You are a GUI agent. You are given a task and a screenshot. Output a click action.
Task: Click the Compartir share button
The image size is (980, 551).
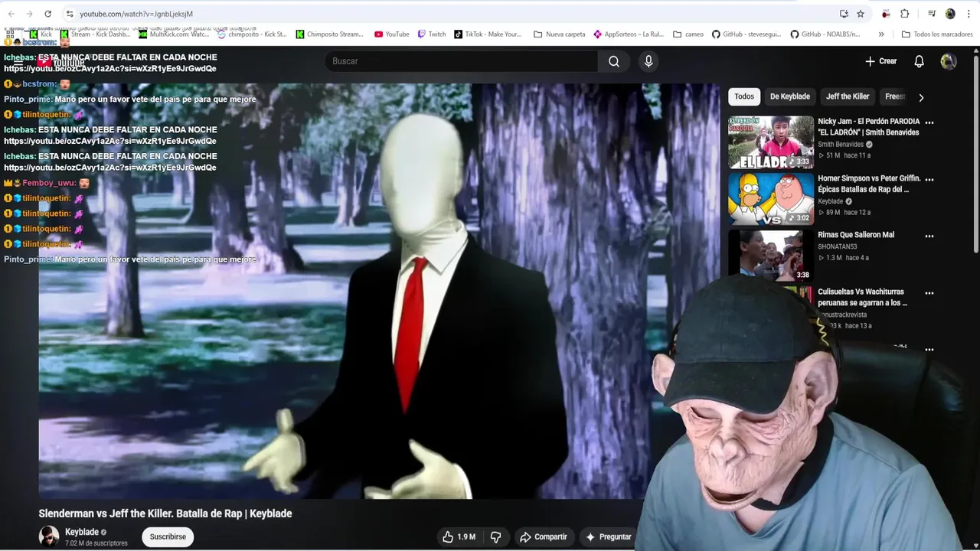(543, 537)
